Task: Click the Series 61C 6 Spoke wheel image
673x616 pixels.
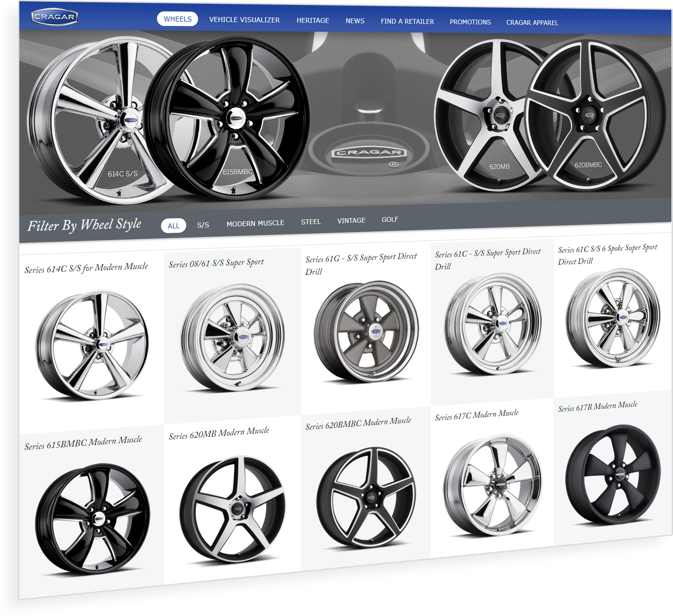Action: click(613, 318)
